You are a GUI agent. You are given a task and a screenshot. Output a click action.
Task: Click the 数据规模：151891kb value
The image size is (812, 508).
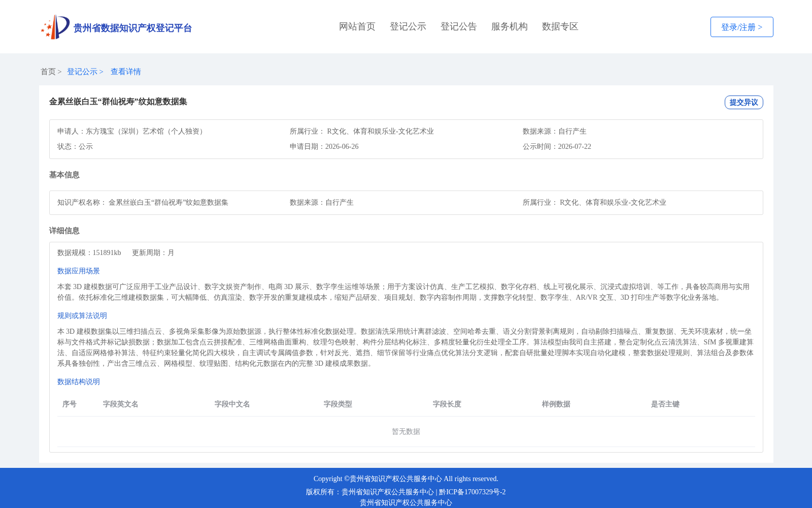[x=89, y=252]
